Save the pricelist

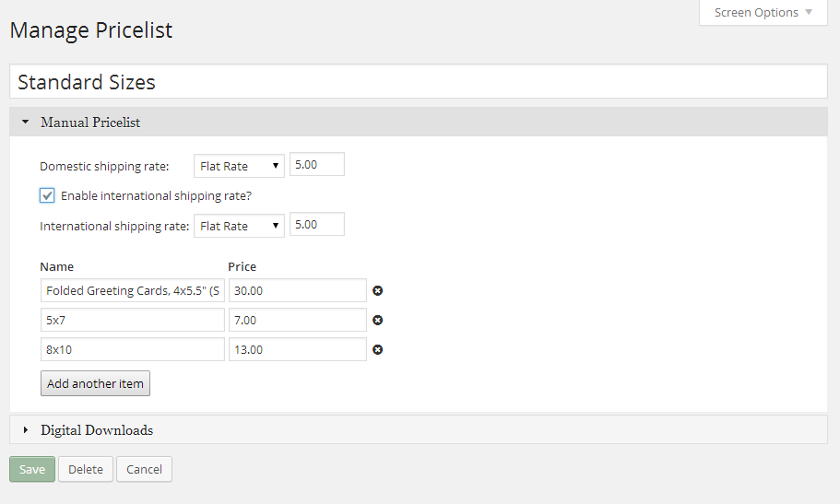click(x=32, y=469)
